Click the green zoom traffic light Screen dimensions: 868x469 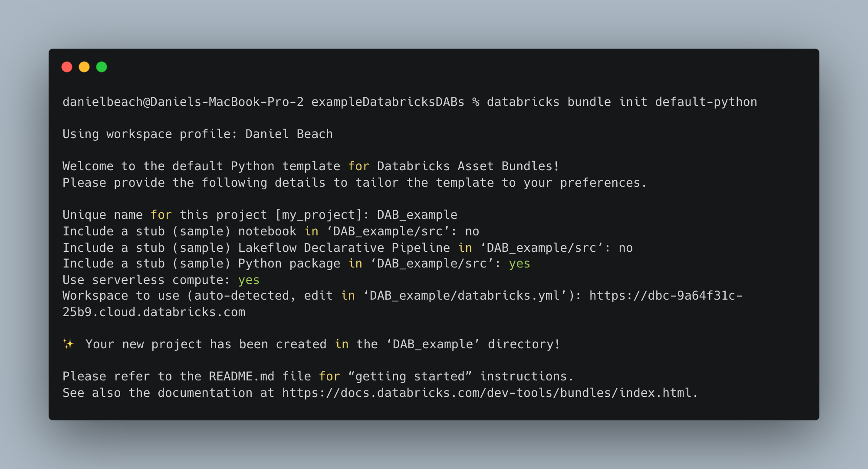[x=102, y=67]
